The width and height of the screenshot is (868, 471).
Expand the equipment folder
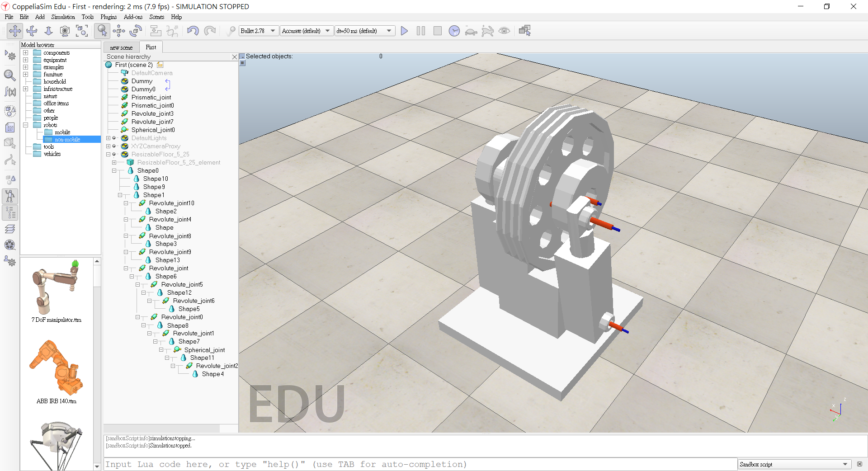(x=26, y=60)
